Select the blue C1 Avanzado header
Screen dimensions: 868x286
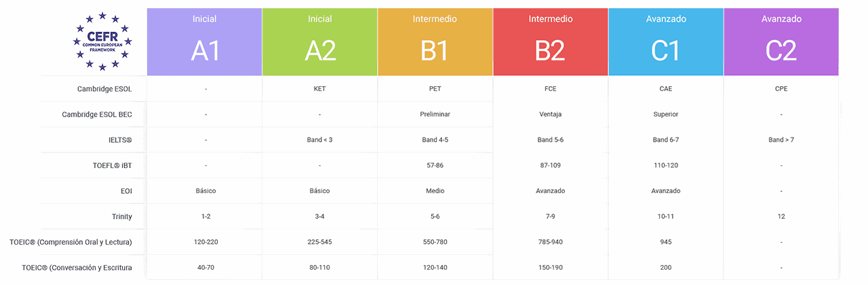coord(666,42)
